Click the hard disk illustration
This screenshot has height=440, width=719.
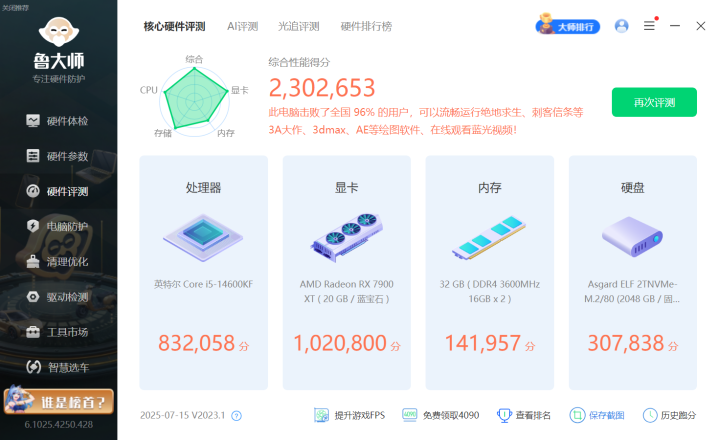[x=632, y=236]
